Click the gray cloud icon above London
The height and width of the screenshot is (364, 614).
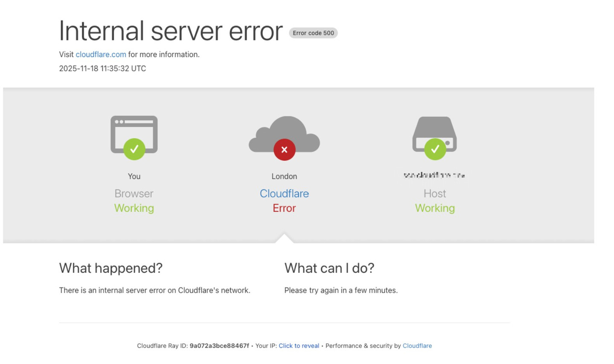click(x=284, y=134)
